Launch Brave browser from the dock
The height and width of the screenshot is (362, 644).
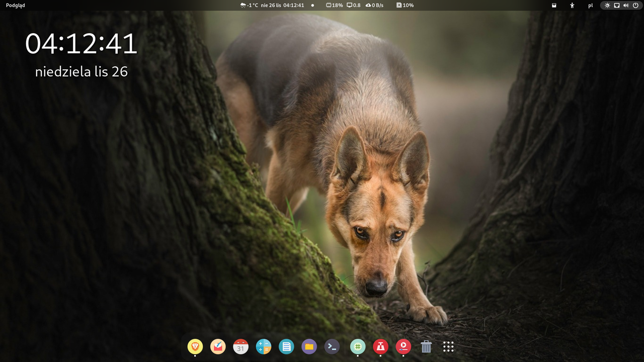(x=195, y=346)
